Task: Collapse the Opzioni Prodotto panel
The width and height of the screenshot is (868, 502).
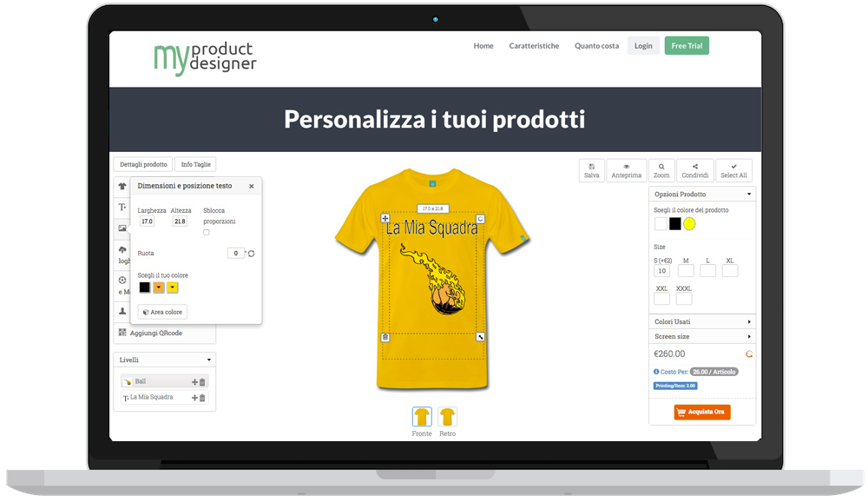Action: [749, 195]
